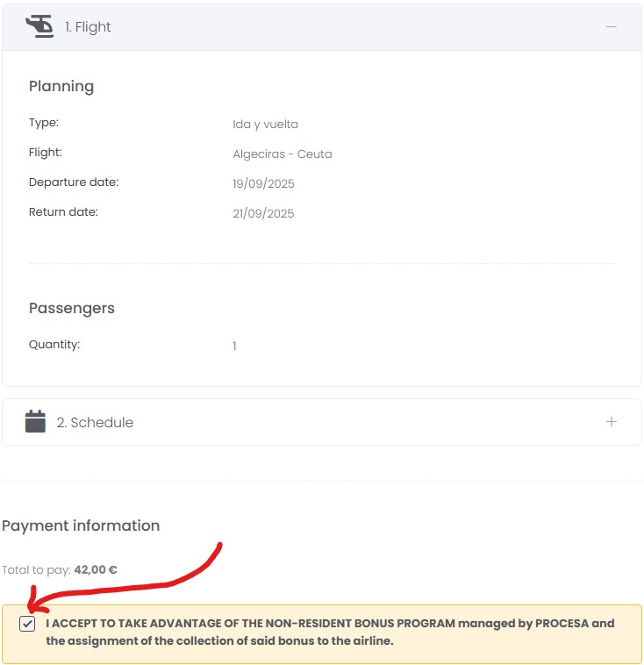
Task: Click the 'Payment information' heading
Action: click(x=81, y=526)
